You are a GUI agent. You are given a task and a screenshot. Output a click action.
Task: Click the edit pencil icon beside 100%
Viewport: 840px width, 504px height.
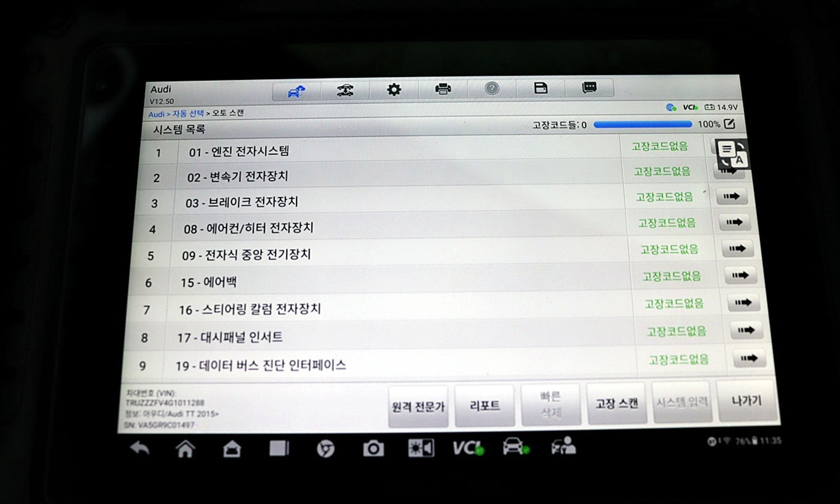(x=730, y=123)
